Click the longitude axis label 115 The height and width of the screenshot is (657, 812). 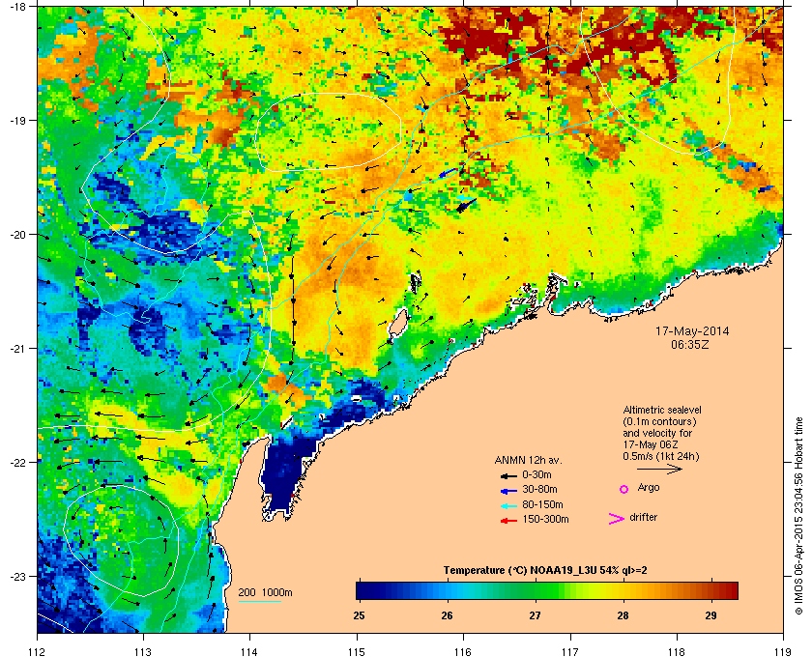tap(357, 651)
